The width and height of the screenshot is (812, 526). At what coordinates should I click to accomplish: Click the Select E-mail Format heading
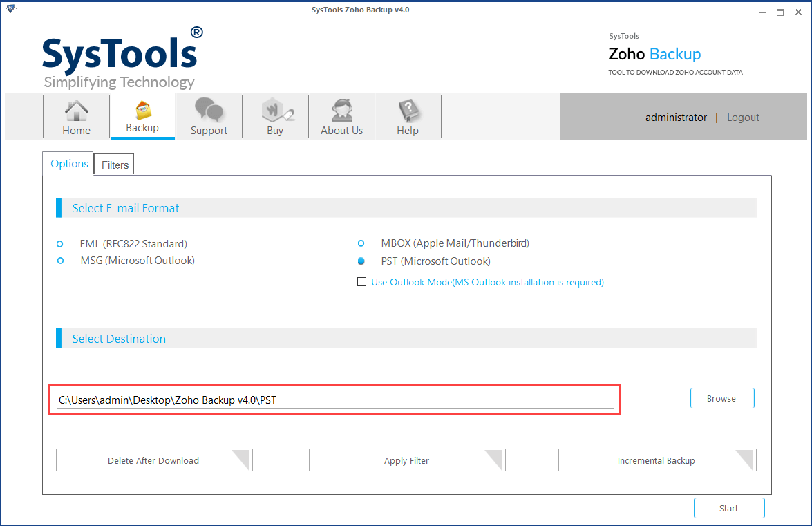pos(125,208)
